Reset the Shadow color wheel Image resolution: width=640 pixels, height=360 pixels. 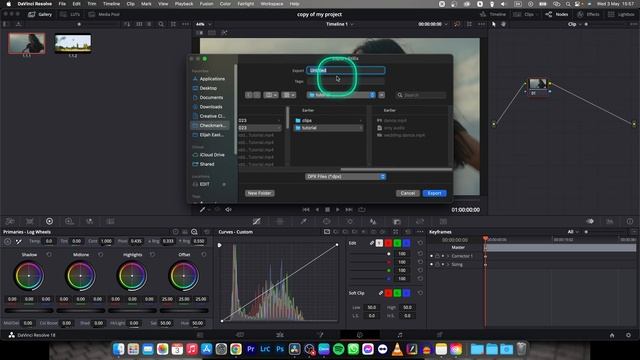pos(49,254)
